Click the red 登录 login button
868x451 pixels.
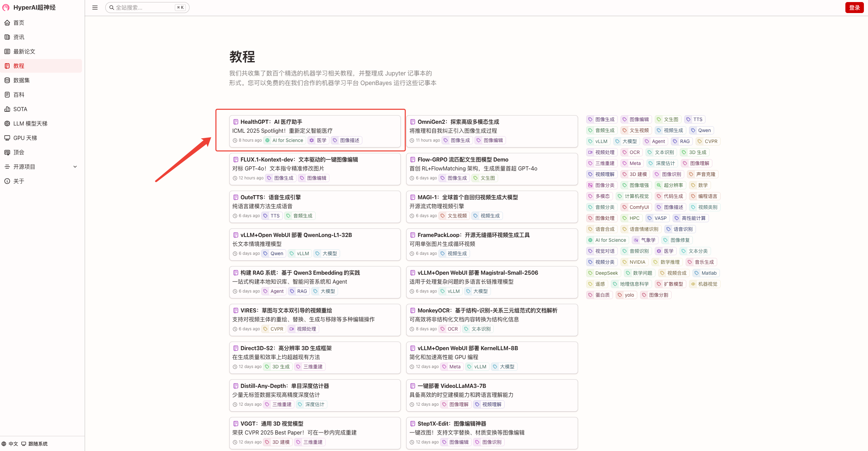click(854, 8)
